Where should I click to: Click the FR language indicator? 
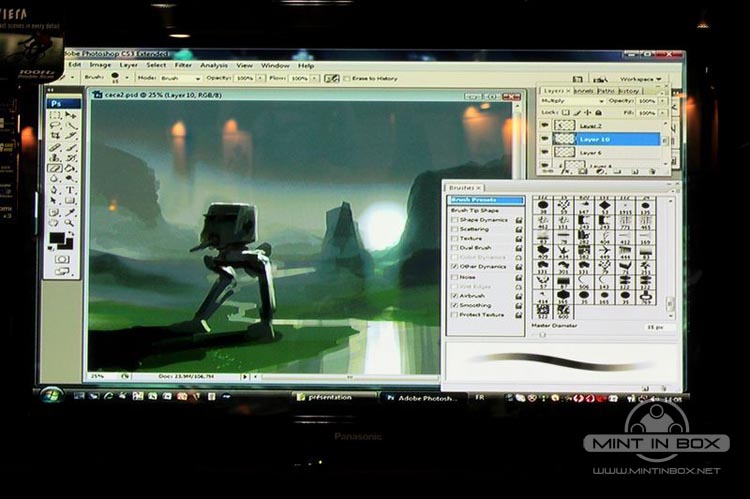tap(480, 398)
